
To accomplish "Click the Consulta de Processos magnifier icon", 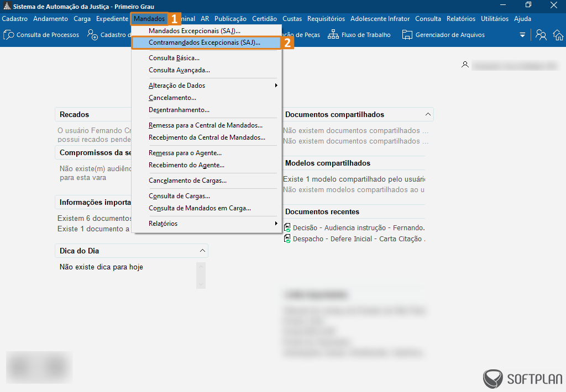I will (x=9, y=35).
